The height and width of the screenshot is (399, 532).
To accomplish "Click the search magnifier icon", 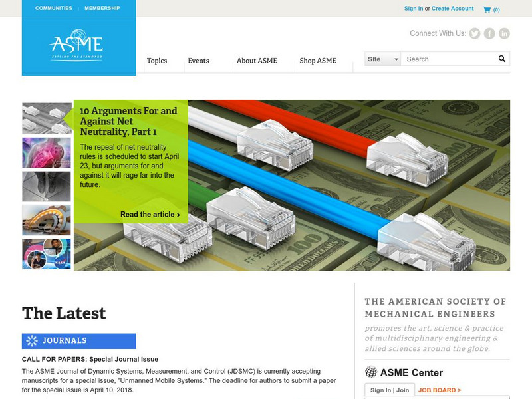I will tap(501, 59).
